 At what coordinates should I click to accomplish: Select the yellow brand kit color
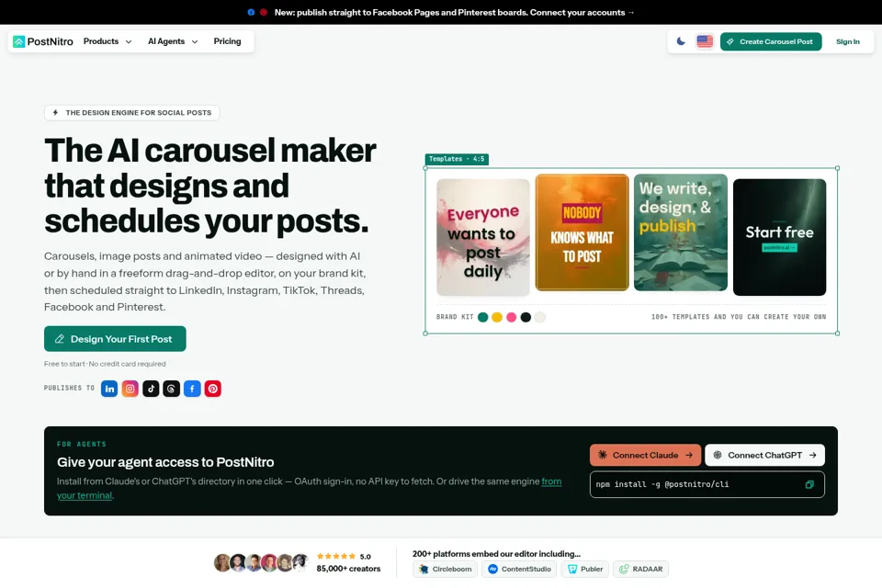(x=497, y=317)
